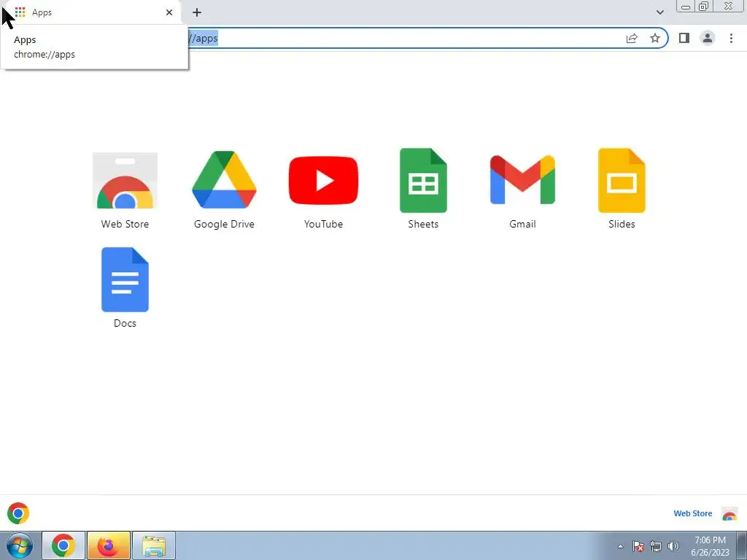
Task: Open the Web Store app icon
Action: click(125, 181)
